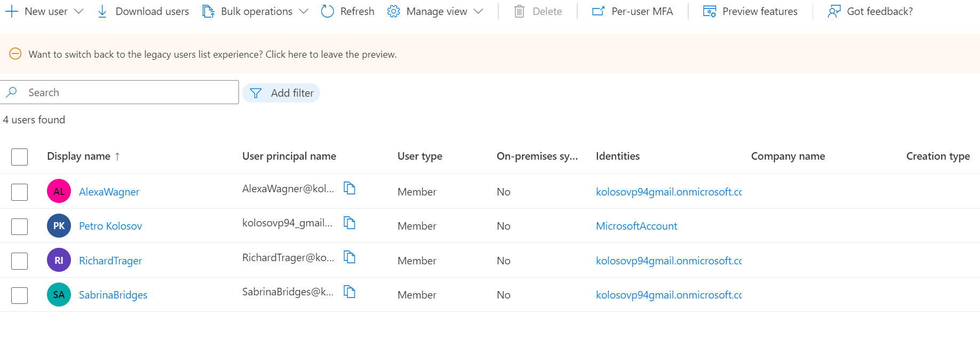Click the Refresh icon in toolbar
980x353 pixels.
point(328,11)
